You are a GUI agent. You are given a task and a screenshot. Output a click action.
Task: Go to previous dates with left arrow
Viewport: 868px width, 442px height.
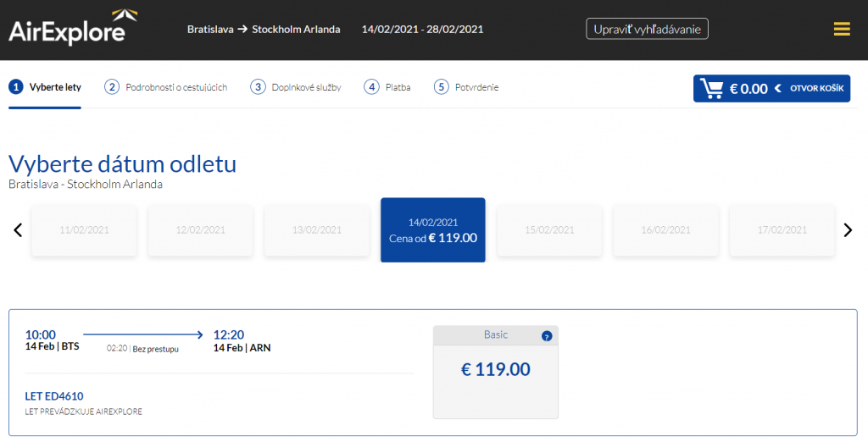(18, 229)
